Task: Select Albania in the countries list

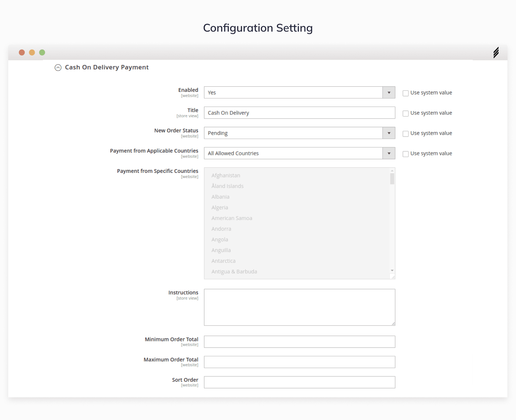Action: point(221,197)
